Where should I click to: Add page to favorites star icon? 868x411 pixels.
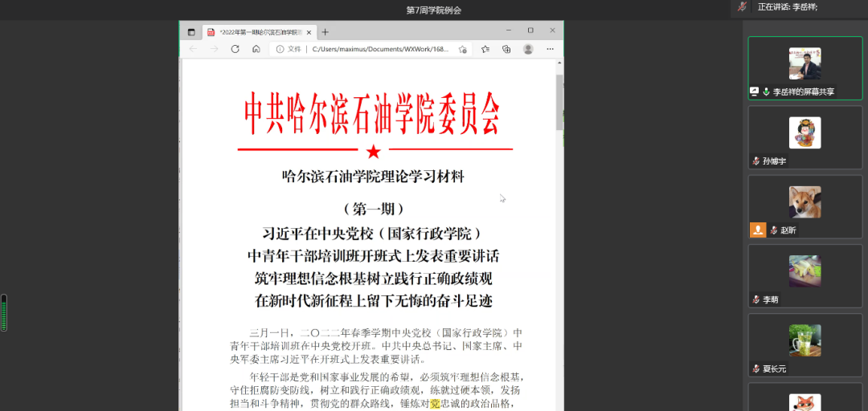pyautogui.click(x=463, y=49)
